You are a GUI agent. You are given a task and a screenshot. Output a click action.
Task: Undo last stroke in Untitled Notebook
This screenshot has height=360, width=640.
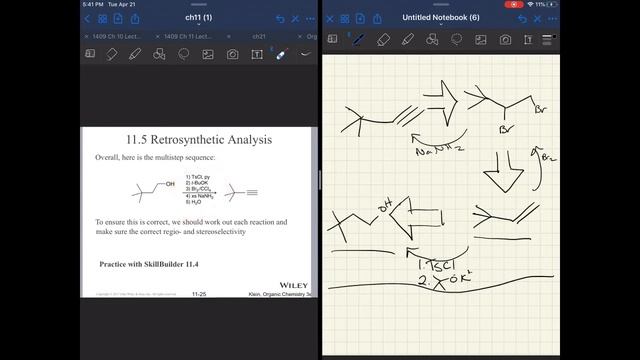point(522,19)
